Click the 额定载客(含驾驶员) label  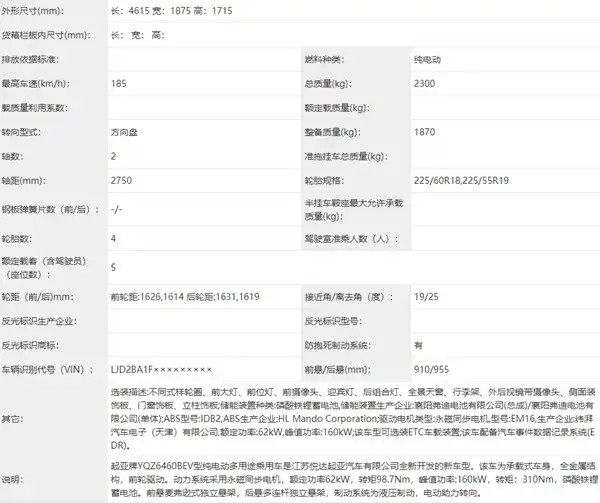[x=44, y=267]
